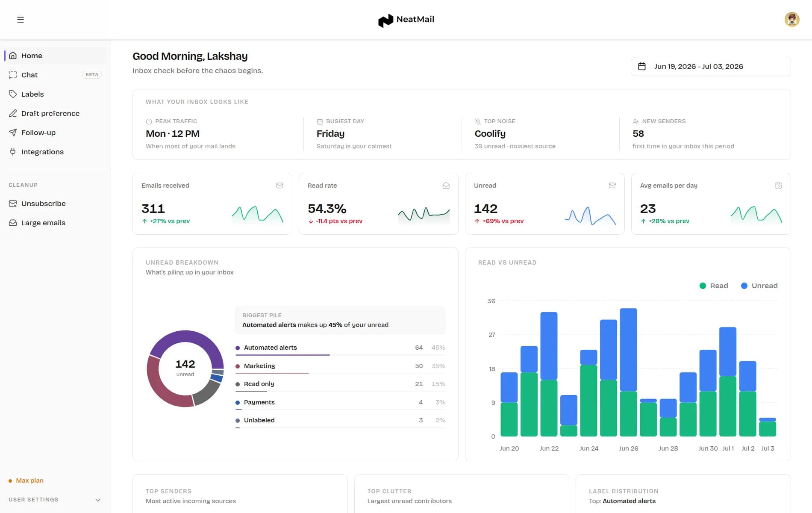Click the 58 new senders value
Image resolution: width=812 pixels, height=513 pixels.
[x=638, y=134]
